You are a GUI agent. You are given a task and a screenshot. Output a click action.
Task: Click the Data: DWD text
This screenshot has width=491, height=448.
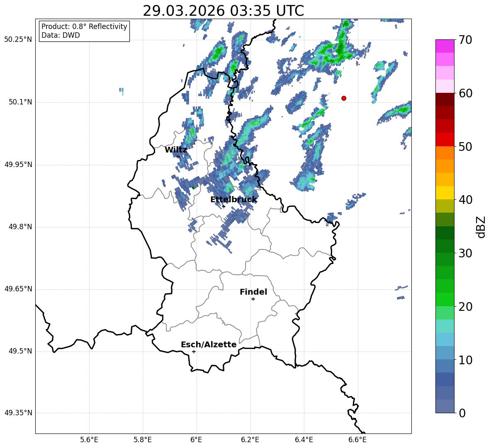[x=61, y=35]
